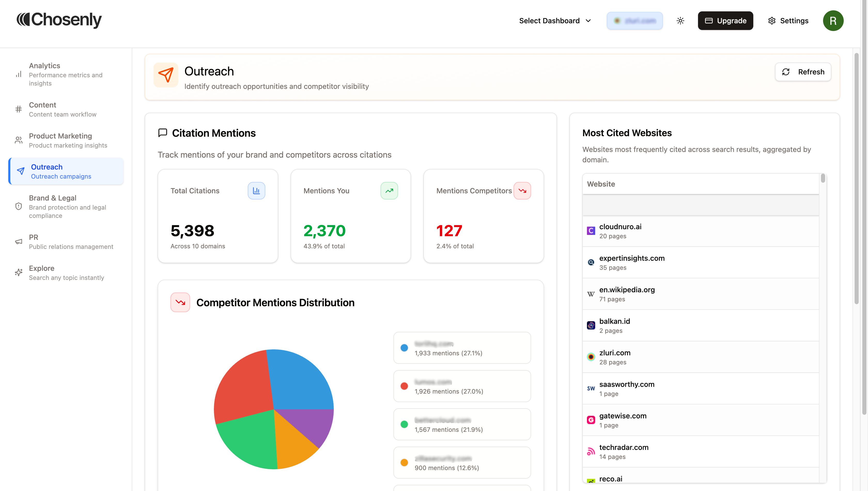
Task: Click the orange legend dot for 900 mentions
Action: (404, 463)
